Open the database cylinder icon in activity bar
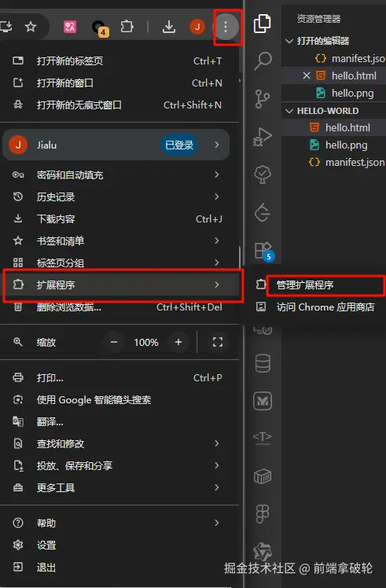This screenshot has width=386, height=588. 263,363
